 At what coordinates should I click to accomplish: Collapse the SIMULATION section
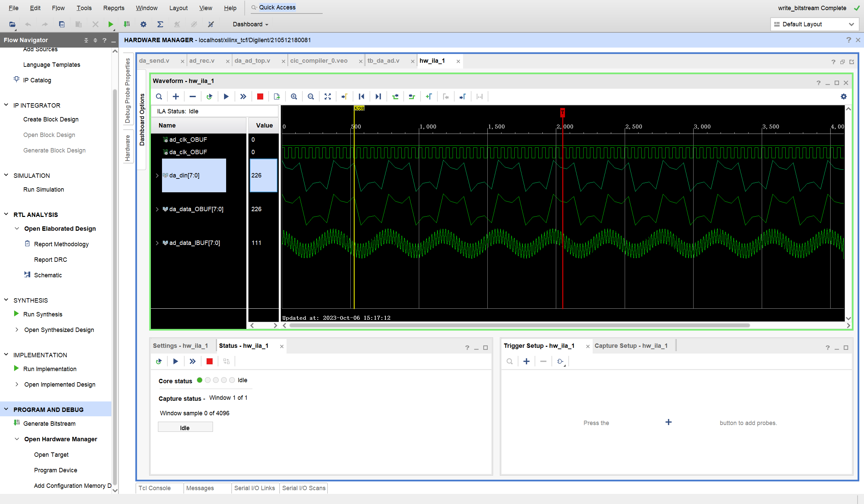click(x=6, y=175)
